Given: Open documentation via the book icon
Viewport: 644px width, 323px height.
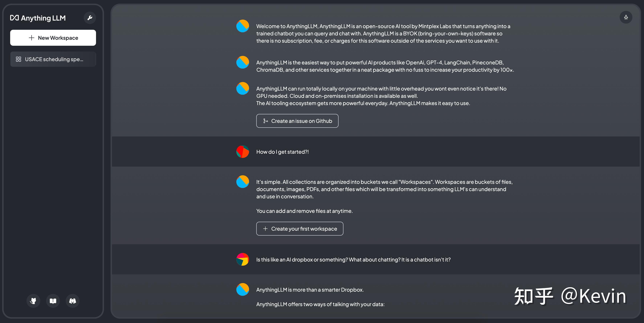Looking at the screenshot, I should coord(53,301).
